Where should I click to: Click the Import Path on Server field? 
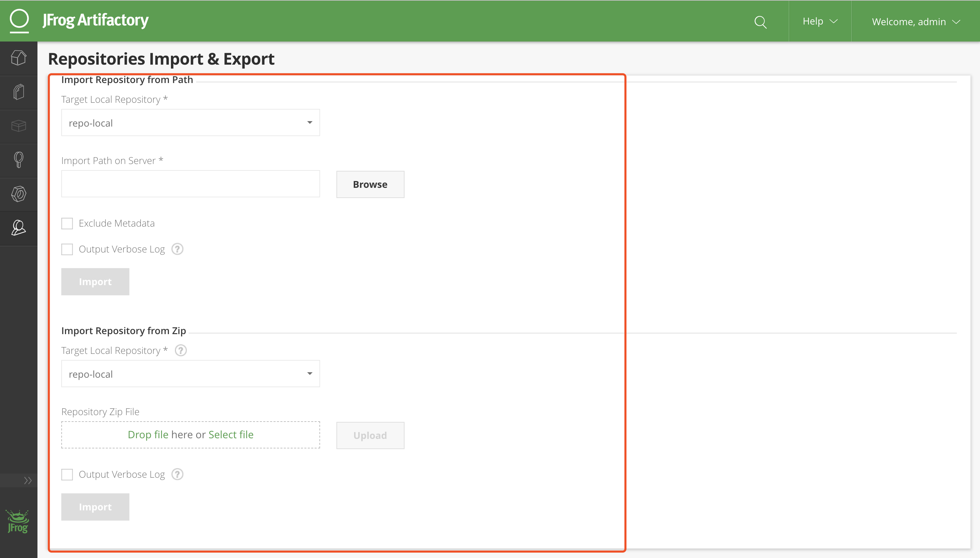[x=190, y=184]
